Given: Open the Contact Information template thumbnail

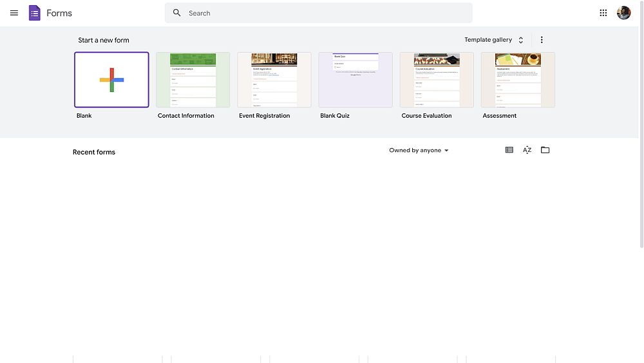Looking at the screenshot, I should pyautogui.click(x=193, y=80).
